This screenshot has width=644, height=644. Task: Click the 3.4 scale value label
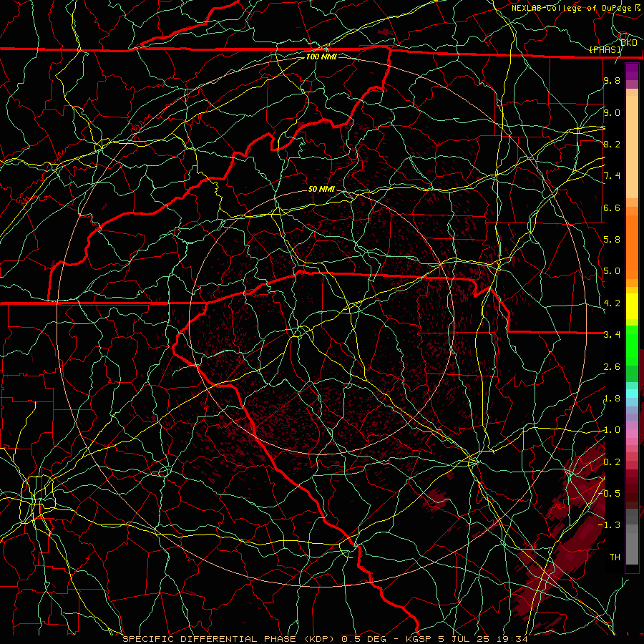click(612, 335)
